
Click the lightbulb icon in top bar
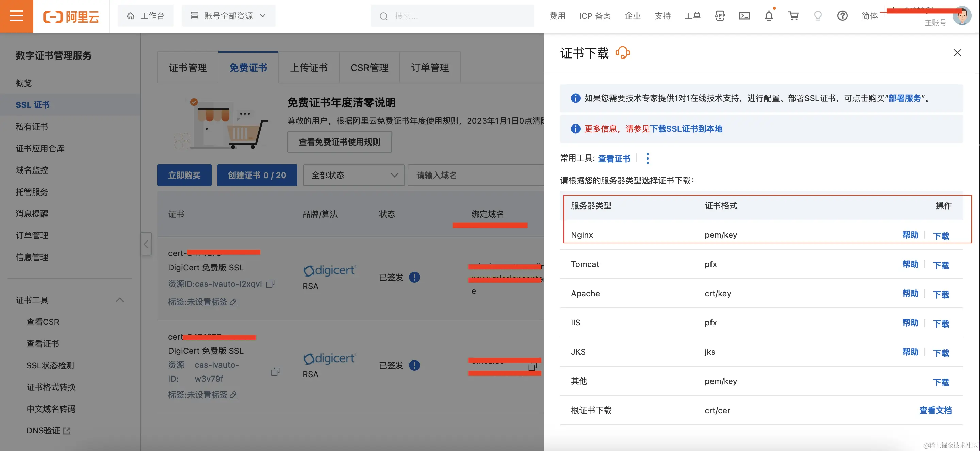[818, 16]
